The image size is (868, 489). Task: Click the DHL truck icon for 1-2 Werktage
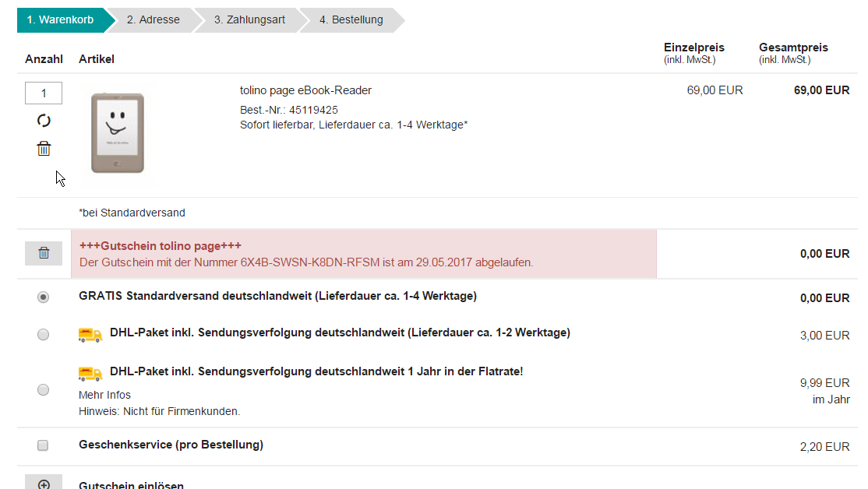click(90, 334)
